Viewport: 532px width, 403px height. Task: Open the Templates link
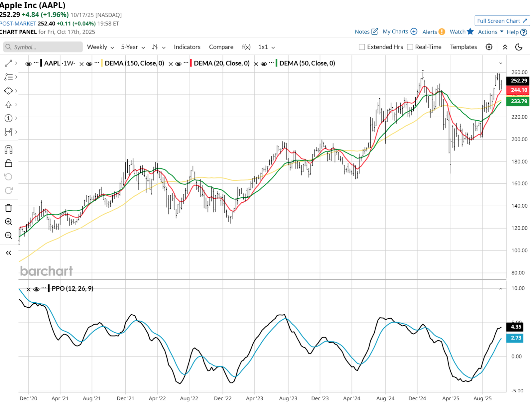coord(463,47)
